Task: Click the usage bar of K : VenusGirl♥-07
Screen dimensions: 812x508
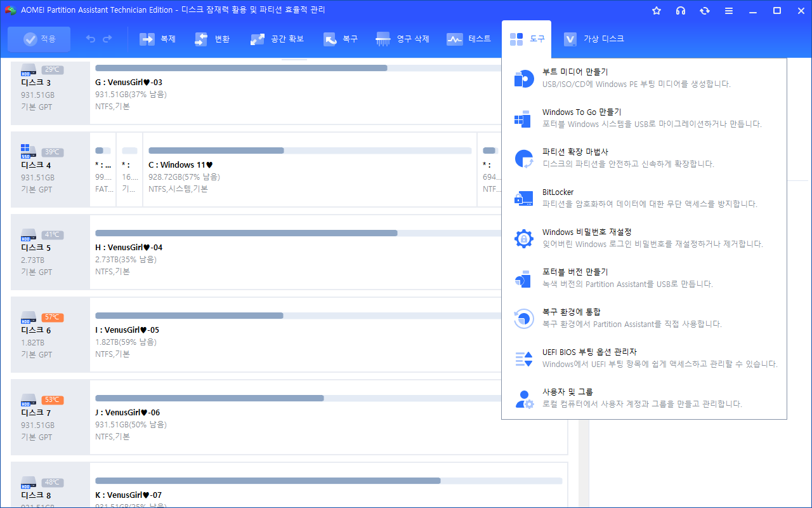Action: [x=329, y=481]
